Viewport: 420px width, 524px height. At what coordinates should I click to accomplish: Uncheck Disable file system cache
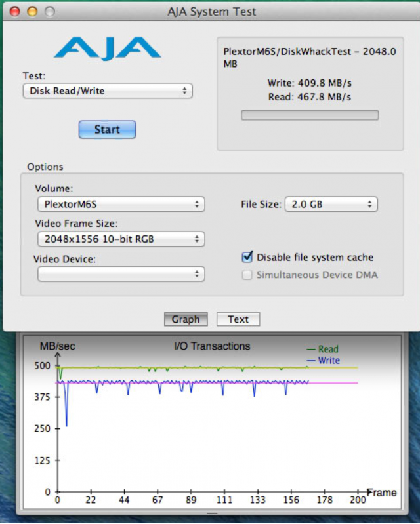(x=247, y=257)
